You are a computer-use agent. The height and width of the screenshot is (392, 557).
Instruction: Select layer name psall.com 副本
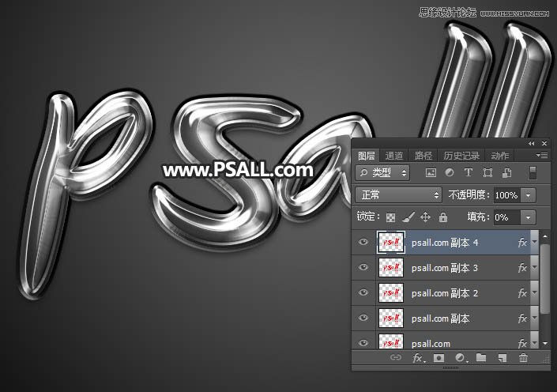(441, 318)
